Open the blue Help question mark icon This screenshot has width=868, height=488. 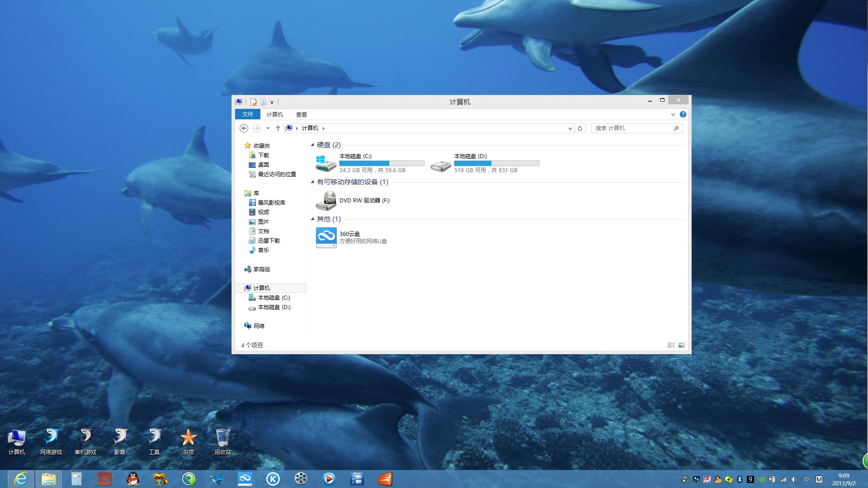tap(683, 114)
